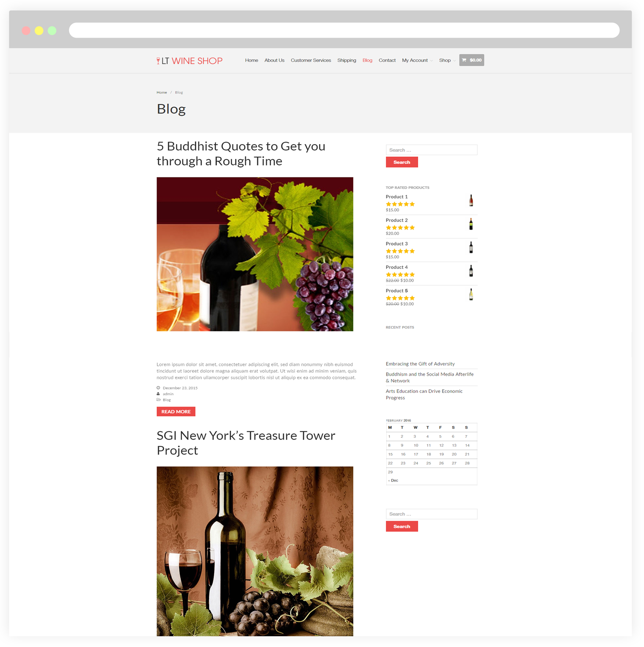Click the Home breadcrumb link
This screenshot has width=644, height=647.
[162, 92]
